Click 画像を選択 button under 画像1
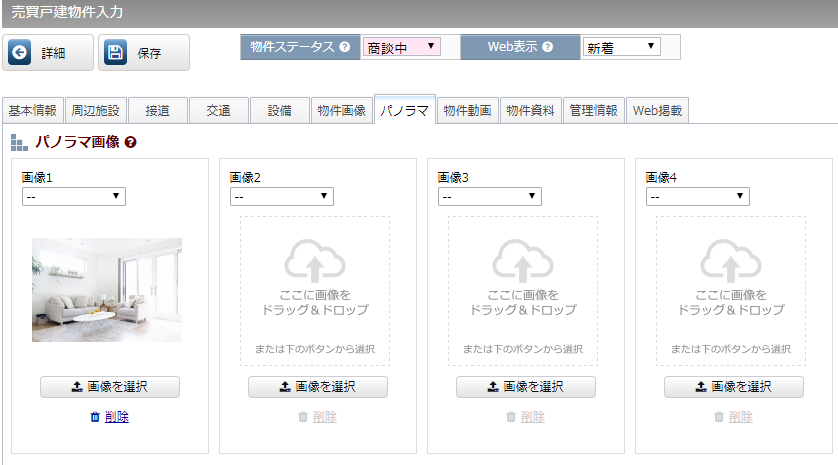Viewport: 838px width, 465px height. (110, 387)
